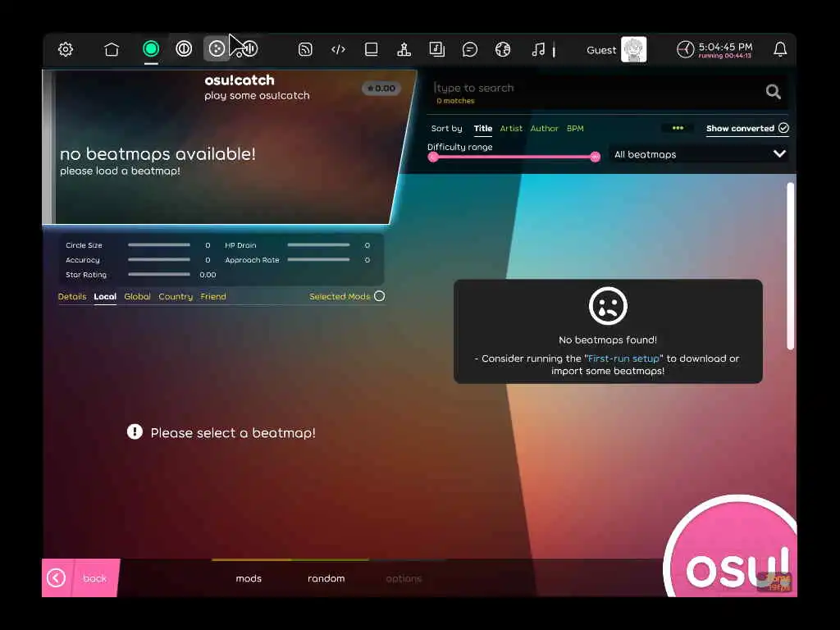Open the changelog code icon
Image resolution: width=840 pixels, height=630 pixels.
(338, 50)
